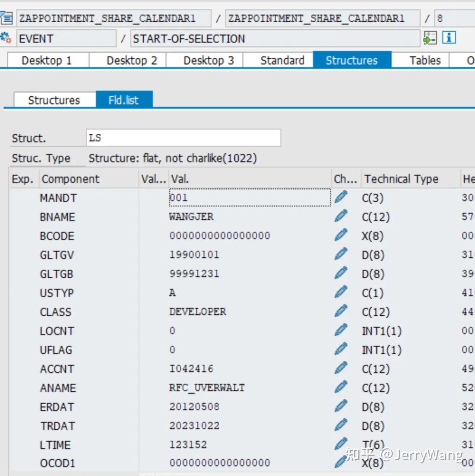Open the information icon in the top toolbar
475x476 pixels.
coord(448,38)
